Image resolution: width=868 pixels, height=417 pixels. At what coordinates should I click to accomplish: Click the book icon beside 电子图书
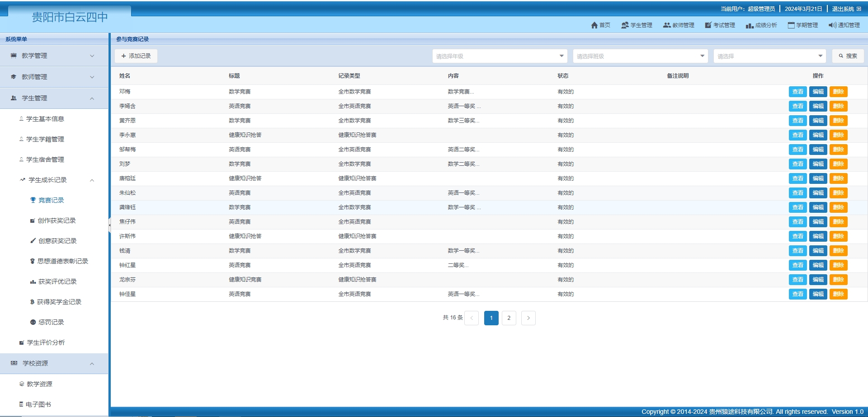coord(21,404)
